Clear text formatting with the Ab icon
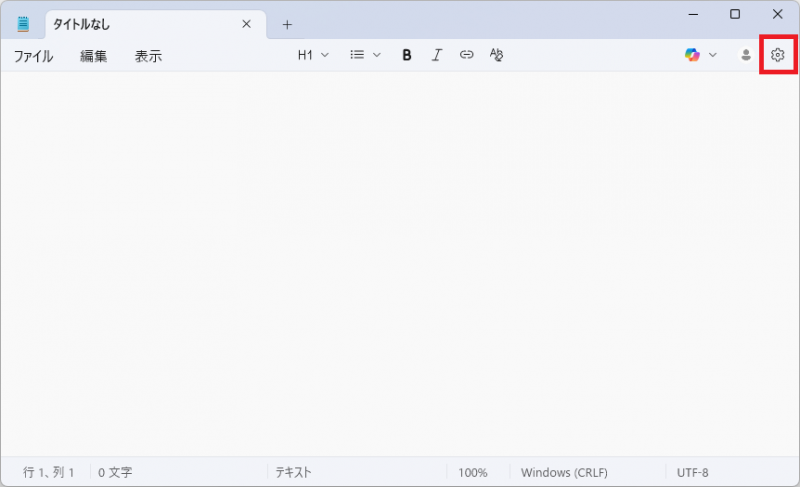 pyautogui.click(x=496, y=56)
